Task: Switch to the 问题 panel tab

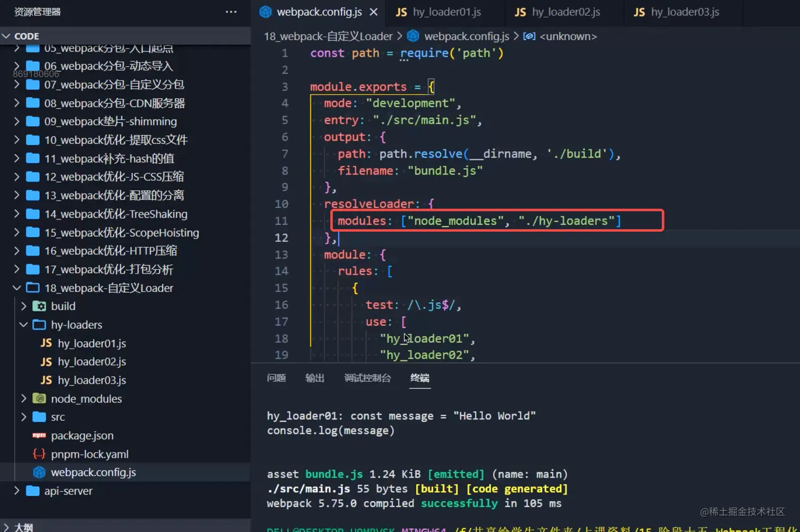Action: [276, 378]
